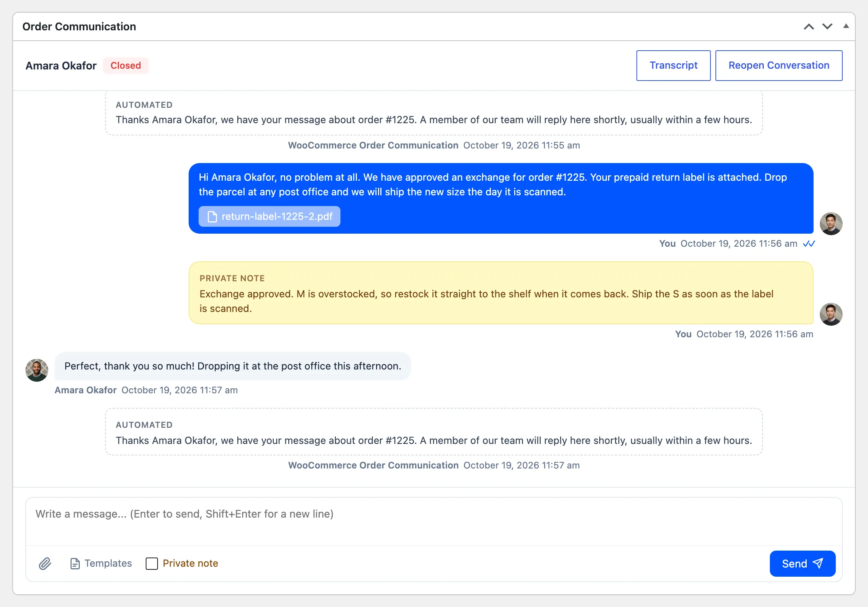Viewport: 868px width, 607px height.
Task: Enable the Private note checkbox
Action: (152, 563)
